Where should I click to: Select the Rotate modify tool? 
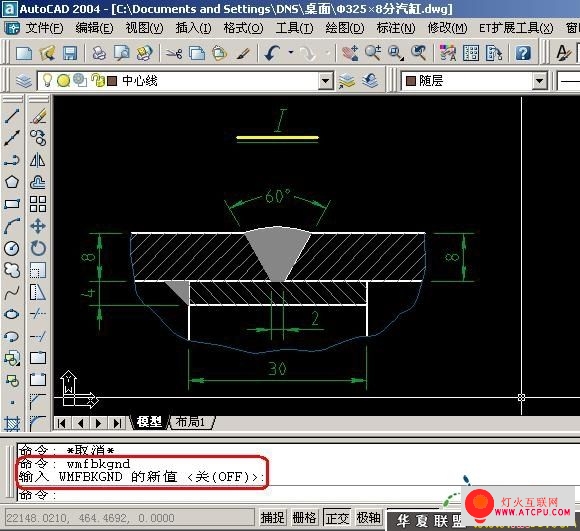coord(38,248)
